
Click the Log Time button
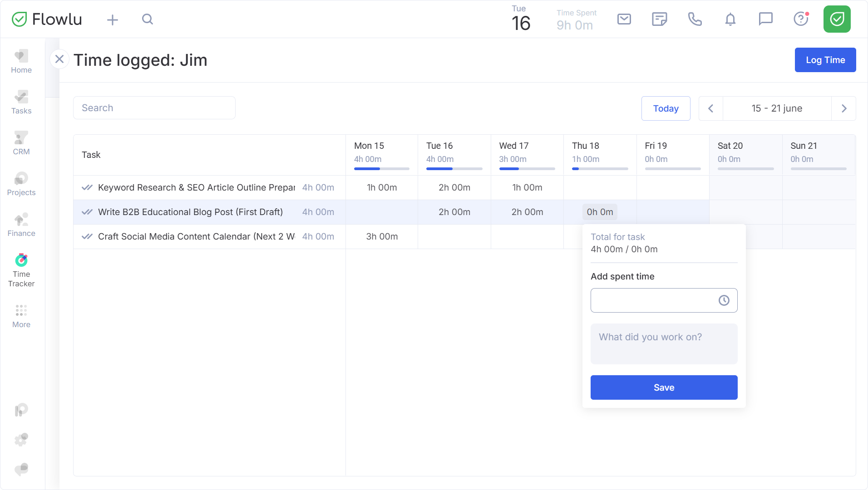click(x=825, y=60)
